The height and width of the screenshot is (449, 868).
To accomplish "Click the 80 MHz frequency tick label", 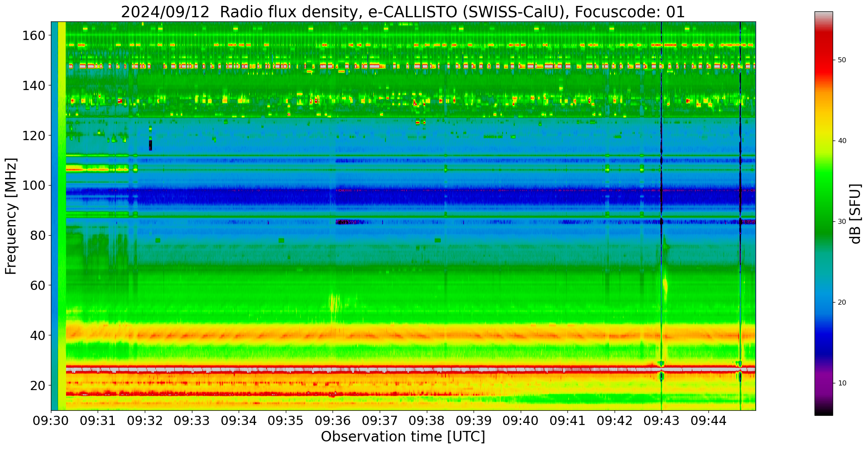I will click(x=38, y=236).
